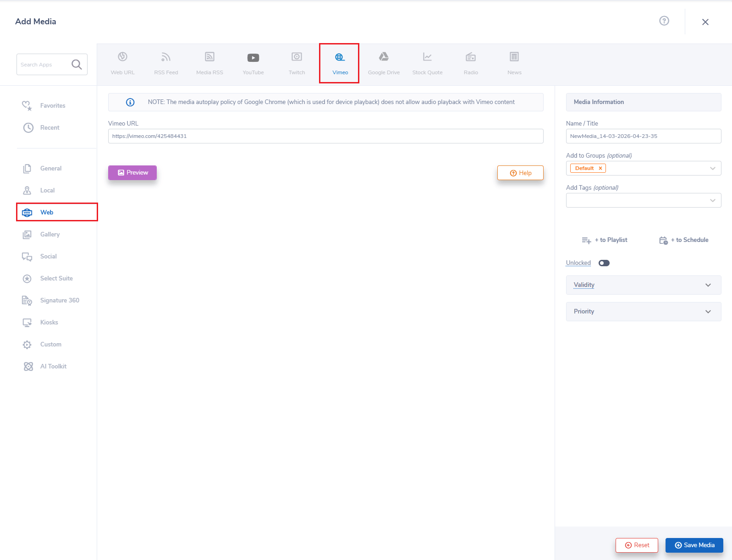The height and width of the screenshot is (560, 732).
Task: Click the Vimeo URL input field
Action: point(325,136)
